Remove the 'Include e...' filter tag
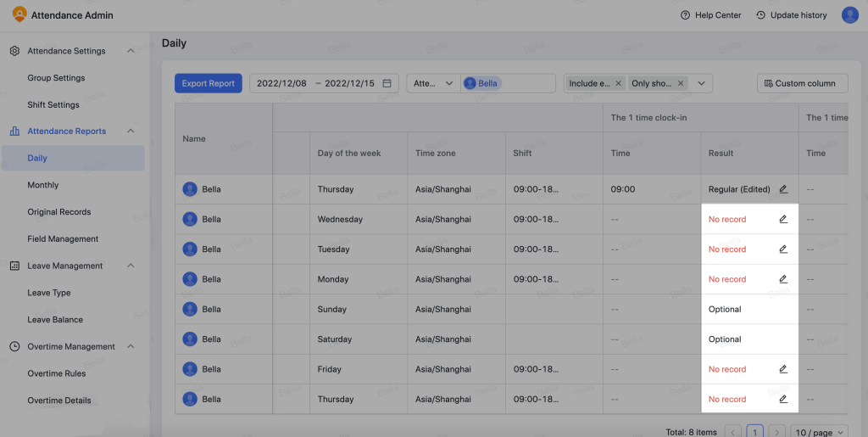This screenshot has height=437, width=868. point(618,83)
